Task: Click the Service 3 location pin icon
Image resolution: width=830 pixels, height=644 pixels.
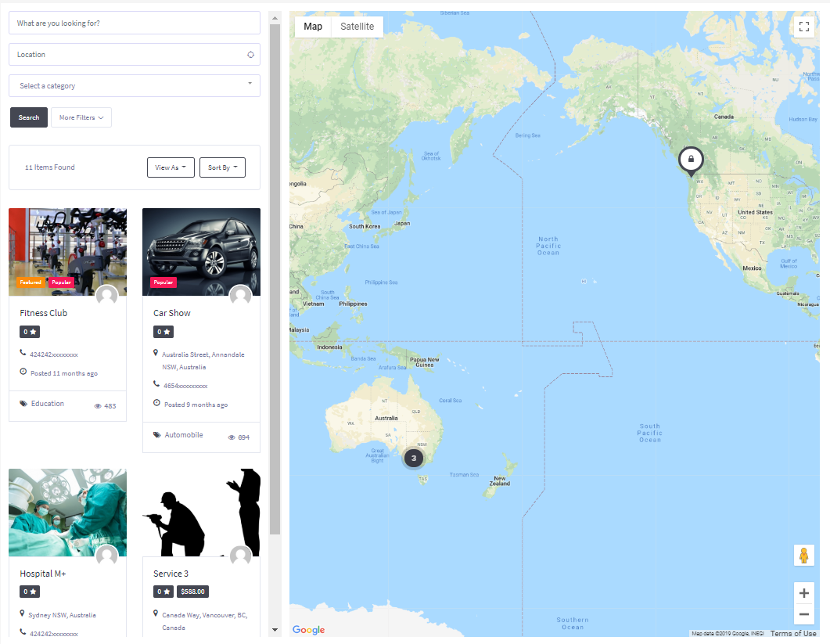Action: tap(156, 613)
